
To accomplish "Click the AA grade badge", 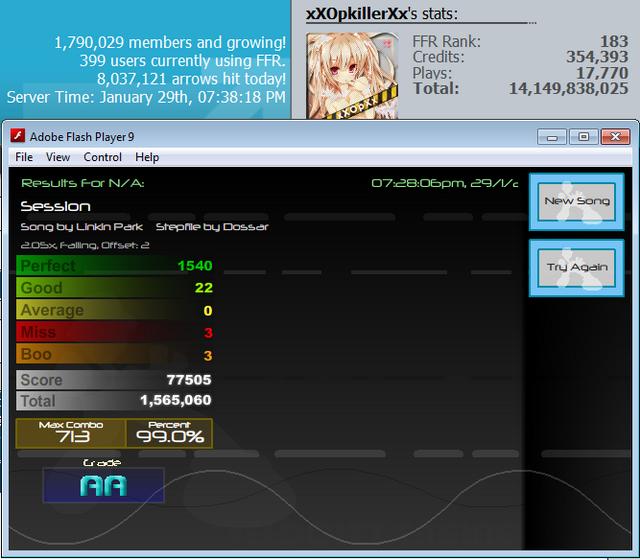I will click(104, 485).
